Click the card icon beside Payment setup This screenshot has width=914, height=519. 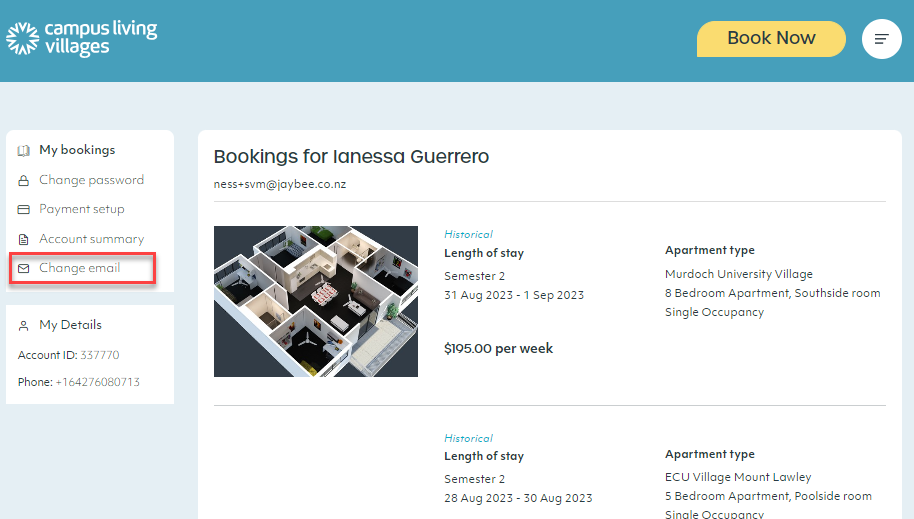tap(23, 209)
